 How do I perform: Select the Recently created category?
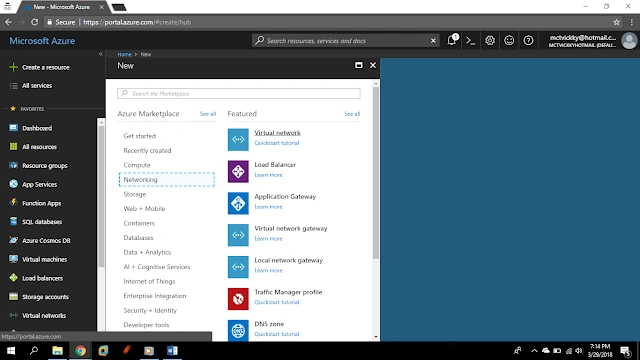tap(147, 151)
